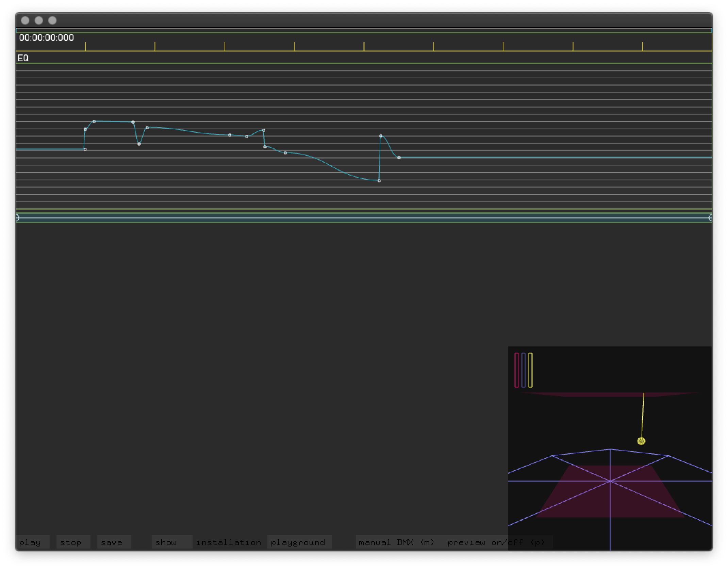The width and height of the screenshot is (728, 569).
Task: Open the playground view
Action: [298, 542]
